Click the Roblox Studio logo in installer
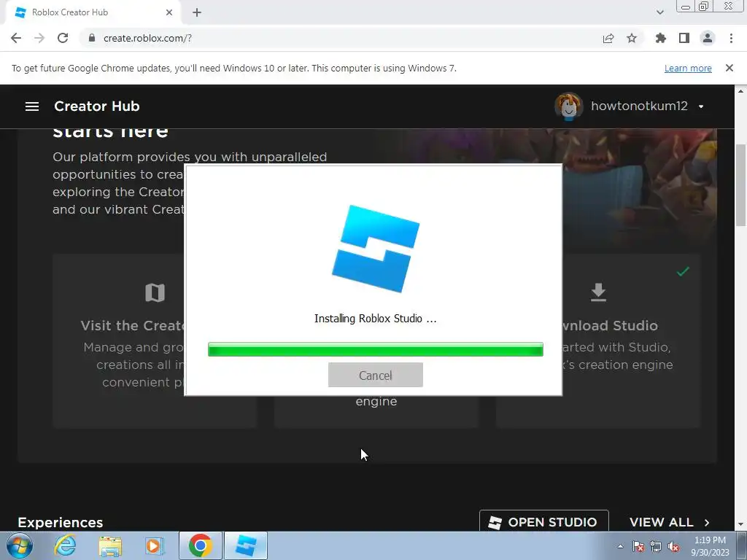The image size is (747, 560). (376, 249)
